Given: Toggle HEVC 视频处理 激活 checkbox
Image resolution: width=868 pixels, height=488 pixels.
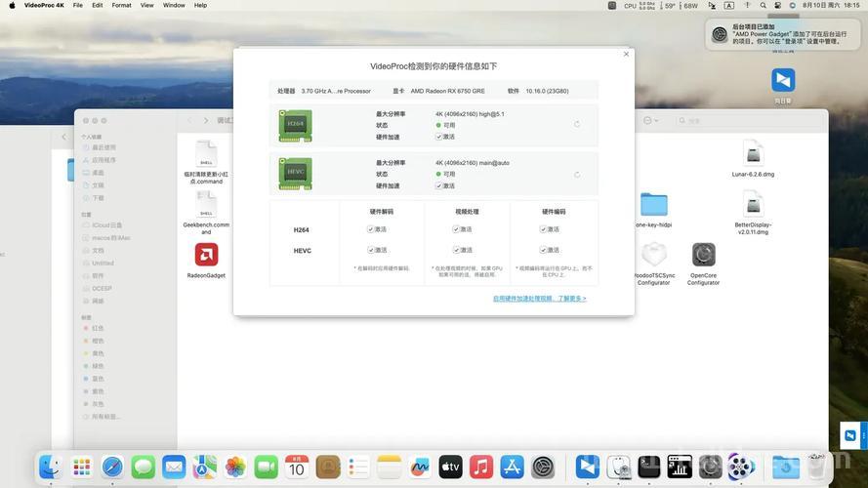Looking at the screenshot, I should pyautogui.click(x=456, y=250).
